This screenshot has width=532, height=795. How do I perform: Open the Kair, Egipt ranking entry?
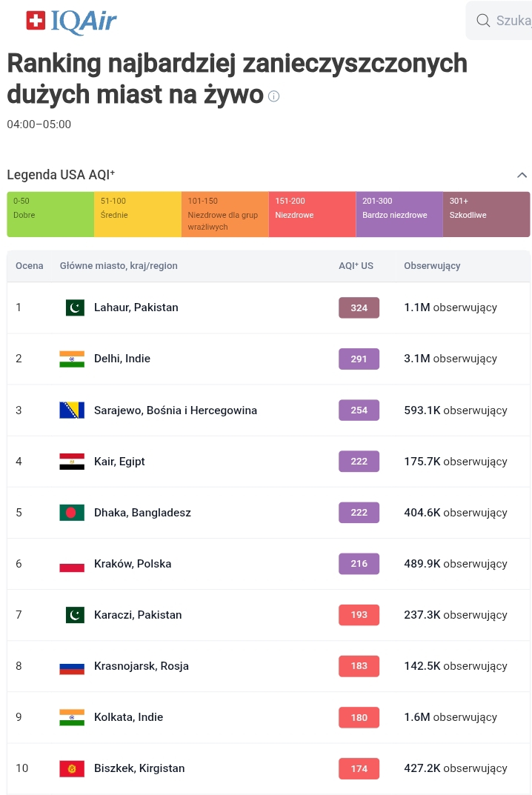[x=119, y=462]
